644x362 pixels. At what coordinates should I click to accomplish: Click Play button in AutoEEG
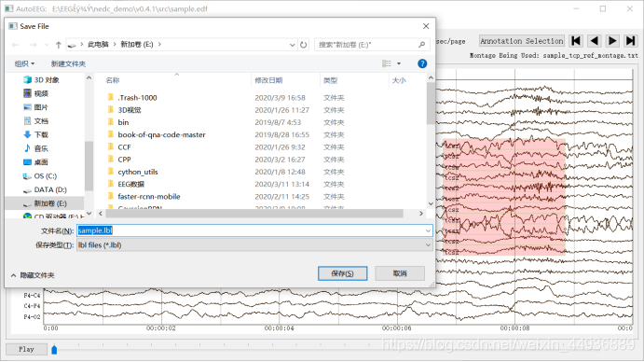[x=26, y=349]
